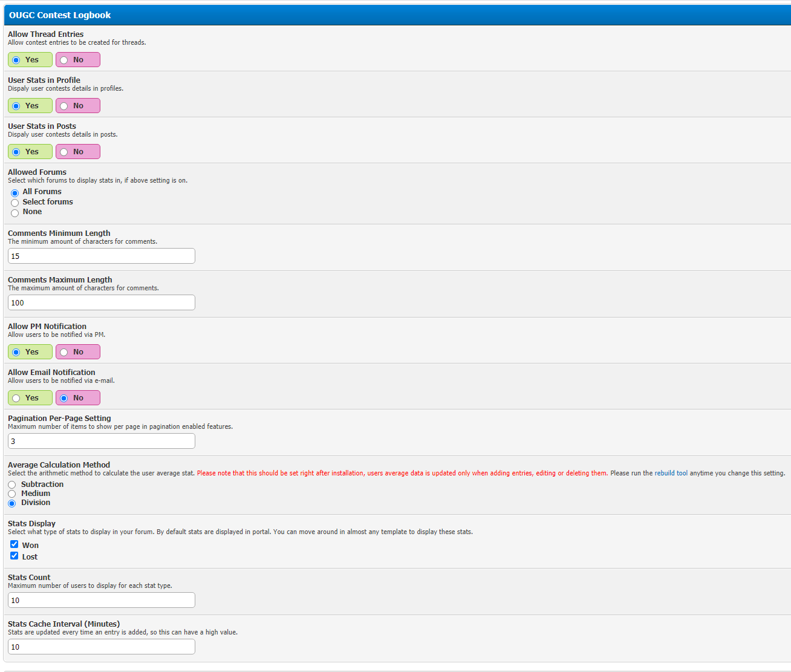The height and width of the screenshot is (672, 791).
Task: Click the Comments Maximum Length field
Action: (101, 302)
